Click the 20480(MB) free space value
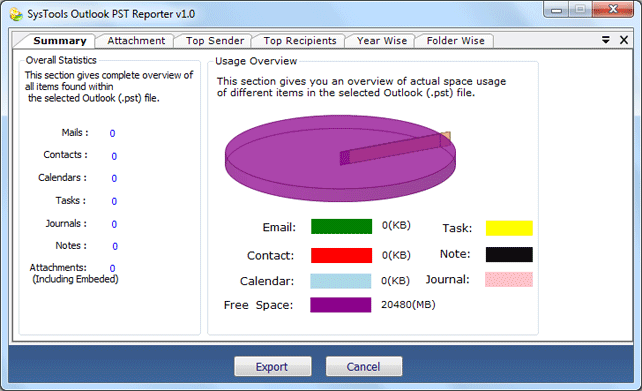 pyautogui.click(x=408, y=305)
